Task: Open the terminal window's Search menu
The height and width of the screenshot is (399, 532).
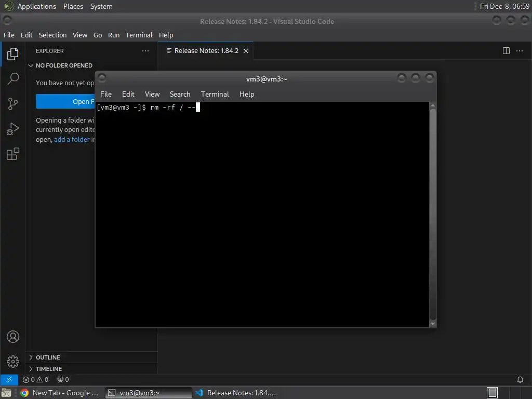Action: click(x=180, y=94)
